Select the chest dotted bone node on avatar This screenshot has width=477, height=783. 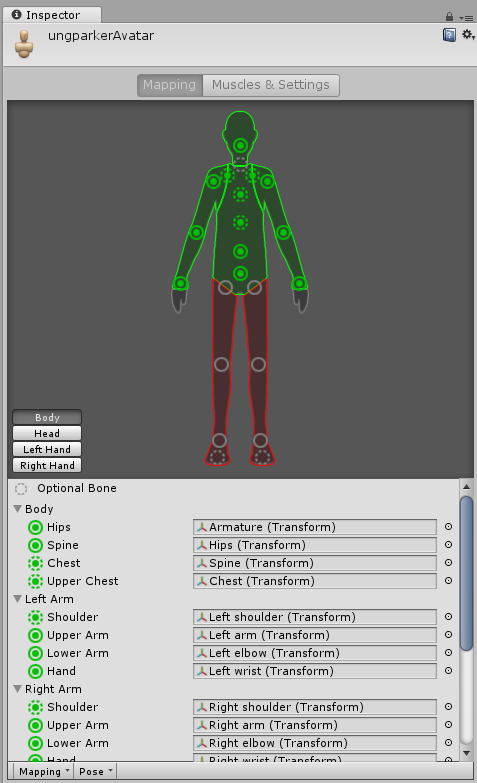240,222
